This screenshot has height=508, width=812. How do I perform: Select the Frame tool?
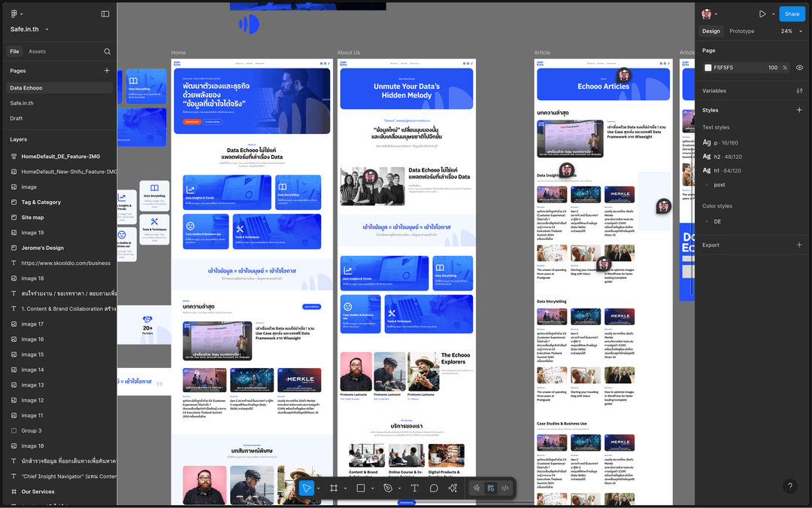(334, 488)
